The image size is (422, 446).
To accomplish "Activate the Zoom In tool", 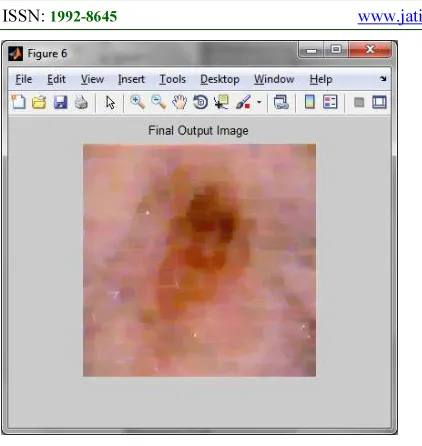I will (137, 102).
